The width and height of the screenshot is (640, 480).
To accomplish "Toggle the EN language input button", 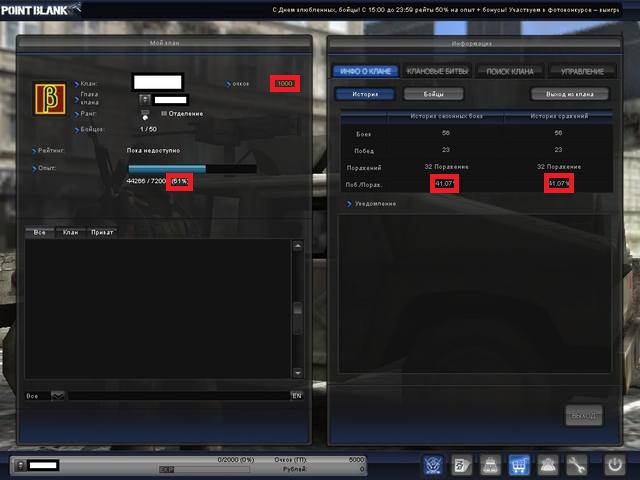I will coord(296,396).
